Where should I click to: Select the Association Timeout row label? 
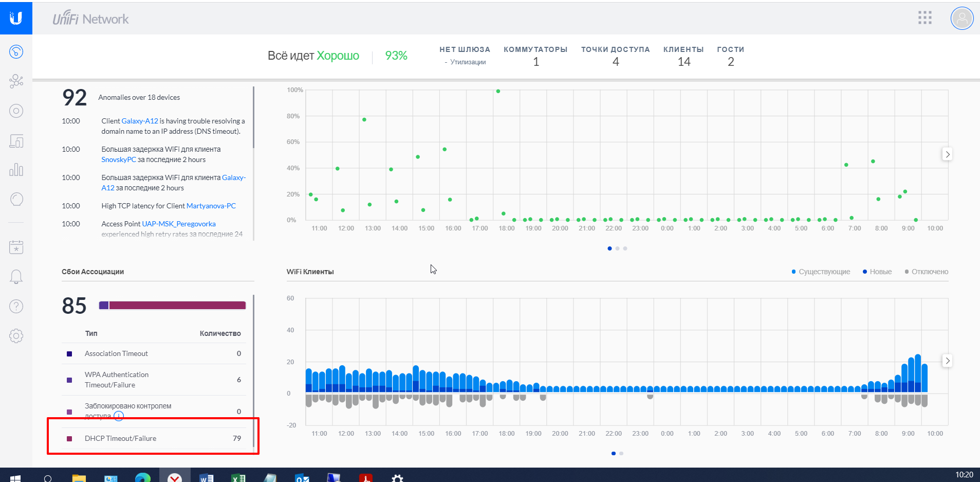click(116, 353)
